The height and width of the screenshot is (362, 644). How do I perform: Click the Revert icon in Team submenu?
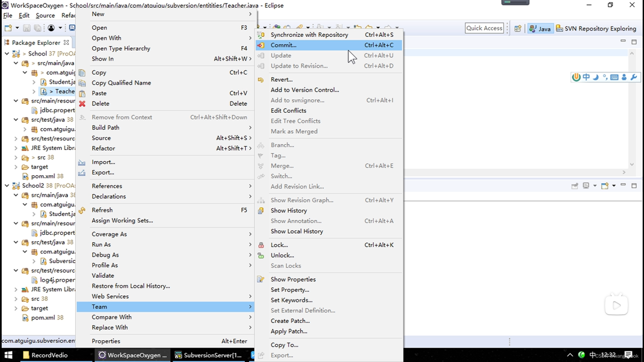pos(261,80)
